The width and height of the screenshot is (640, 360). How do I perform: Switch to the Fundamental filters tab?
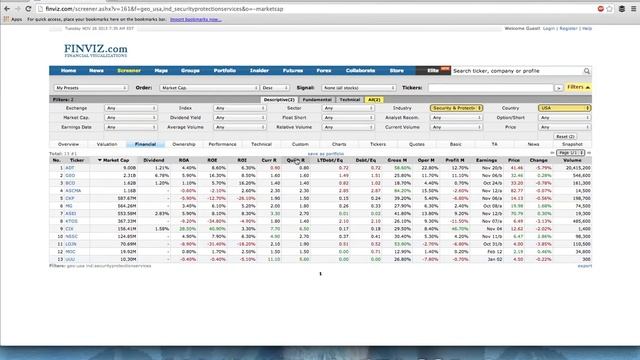pyautogui.click(x=317, y=100)
